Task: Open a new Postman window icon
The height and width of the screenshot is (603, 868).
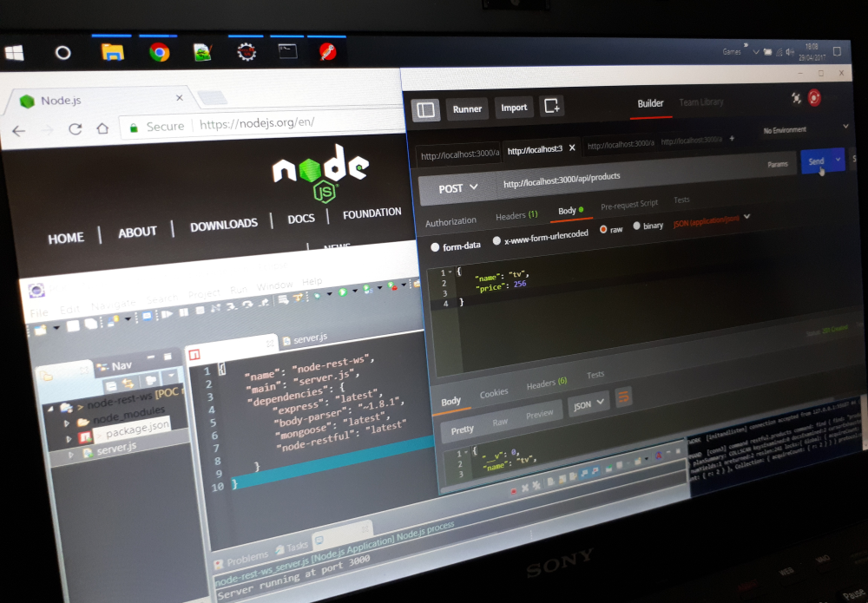Action: click(x=552, y=106)
